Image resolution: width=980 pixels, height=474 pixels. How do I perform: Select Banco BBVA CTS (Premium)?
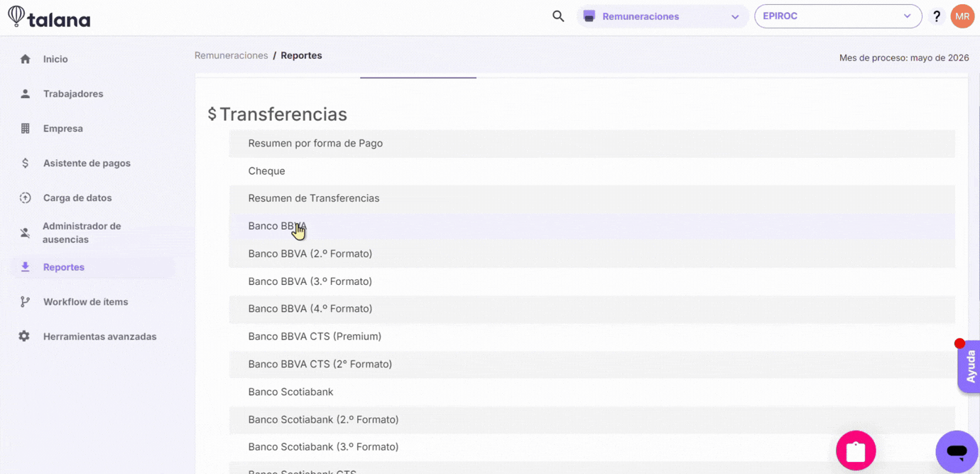(x=592, y=336)
